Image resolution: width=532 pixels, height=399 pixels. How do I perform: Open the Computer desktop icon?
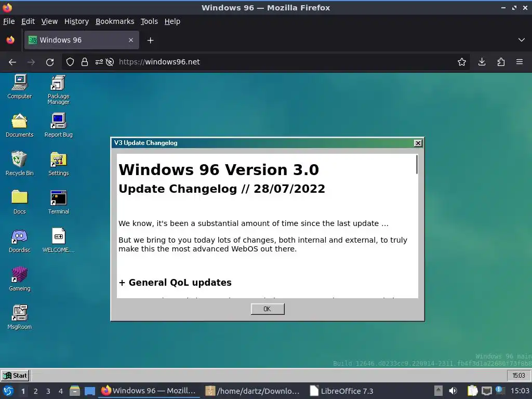(x=19, y=87)
